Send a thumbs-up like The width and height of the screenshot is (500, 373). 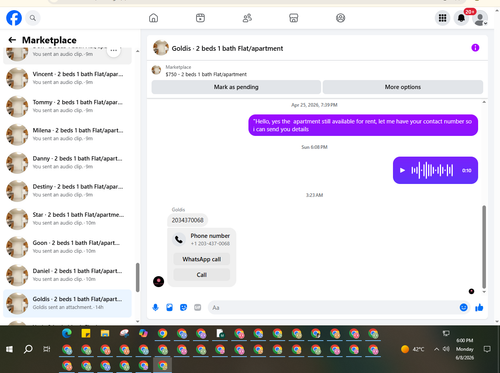tap(479, 307)
